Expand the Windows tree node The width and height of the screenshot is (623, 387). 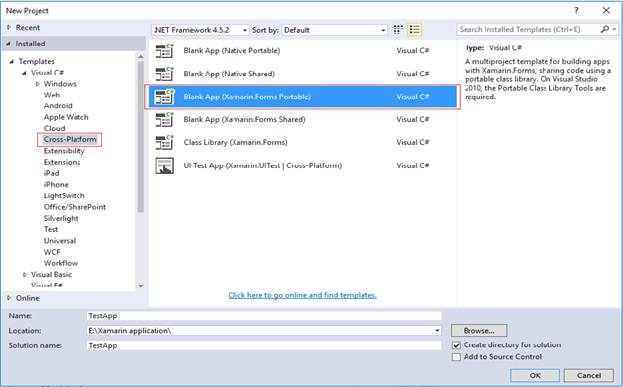click(x=37, y=84)
